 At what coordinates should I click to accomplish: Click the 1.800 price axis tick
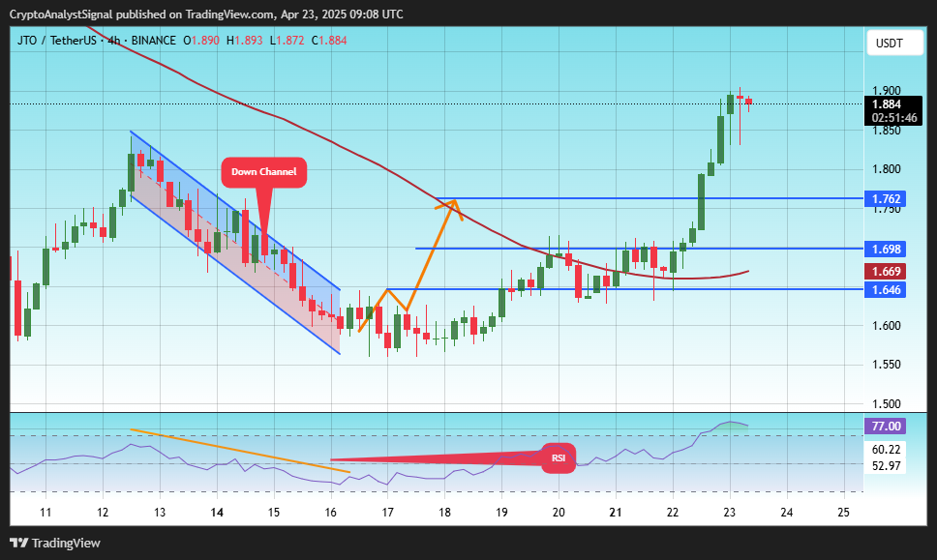tap(887, 169)
